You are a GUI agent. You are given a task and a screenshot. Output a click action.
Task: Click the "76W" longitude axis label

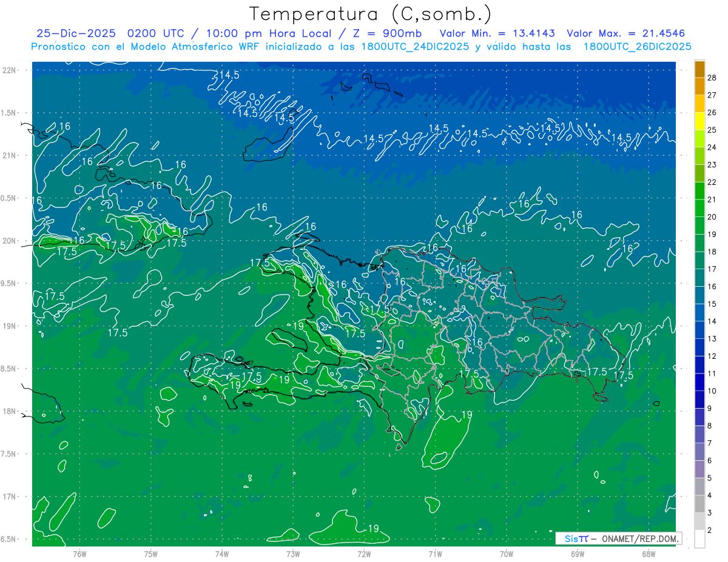(x=79, y=554)
